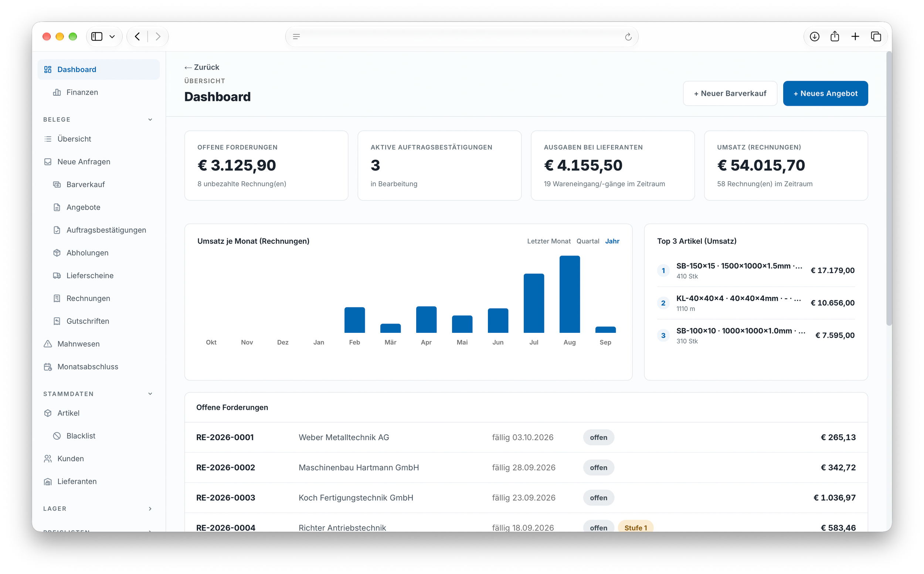Go back with browser back arrow

coord(137,37)
